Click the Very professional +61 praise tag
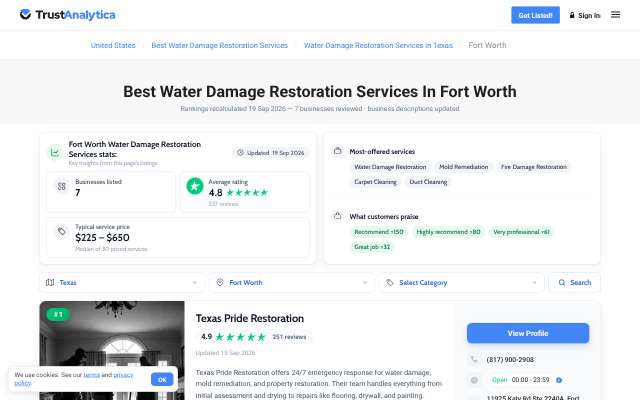640x400 pixels. point(521,232)
